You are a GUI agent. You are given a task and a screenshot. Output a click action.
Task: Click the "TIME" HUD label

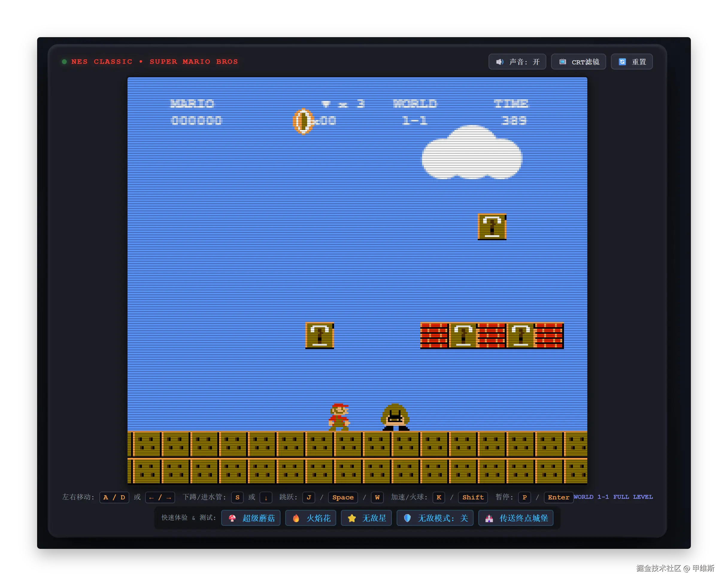coord(511,103)
